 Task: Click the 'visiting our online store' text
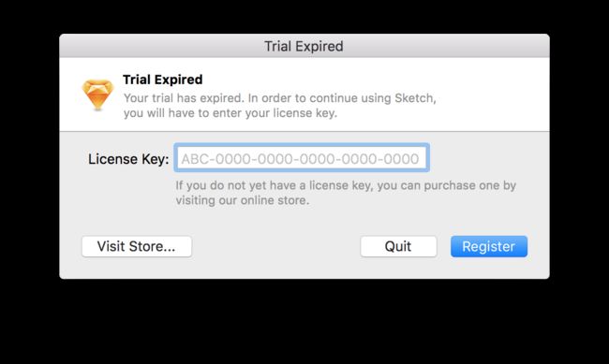pyautogui.click(x=243, y=200)
